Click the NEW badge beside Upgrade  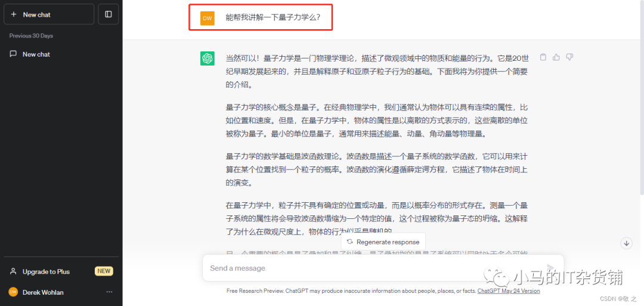104,271
